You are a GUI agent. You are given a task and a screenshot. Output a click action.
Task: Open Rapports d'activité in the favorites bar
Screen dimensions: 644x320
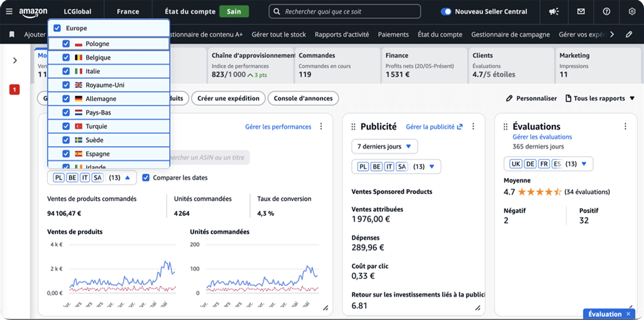click(341, 35)
